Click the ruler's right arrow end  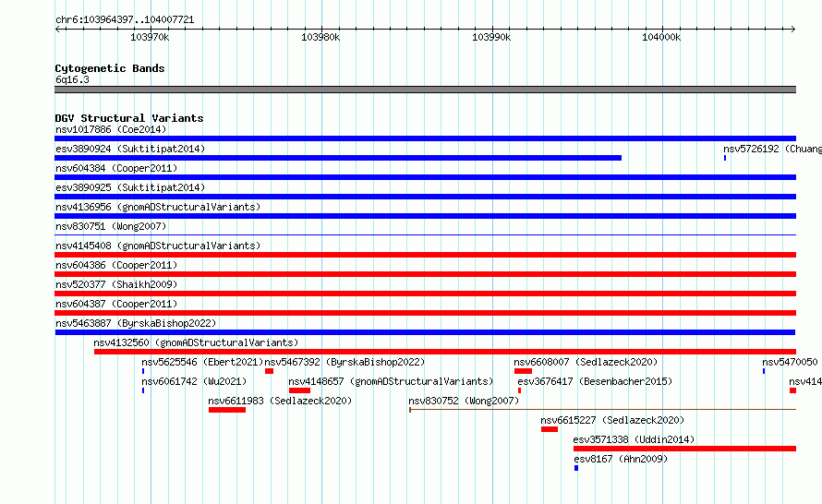pyautogui.click(x=793, y=29)
